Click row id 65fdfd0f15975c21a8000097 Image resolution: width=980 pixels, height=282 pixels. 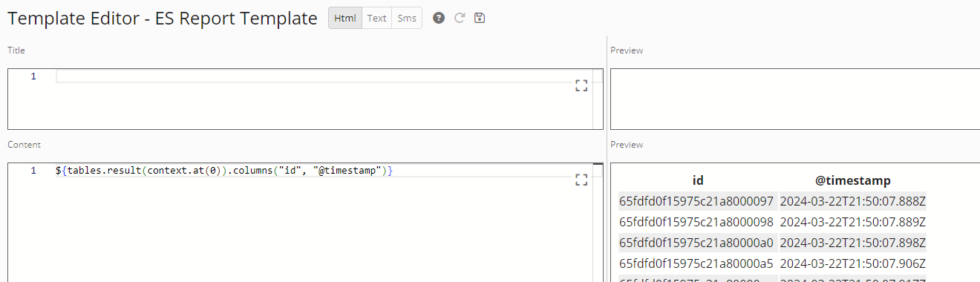pos(696,201)
